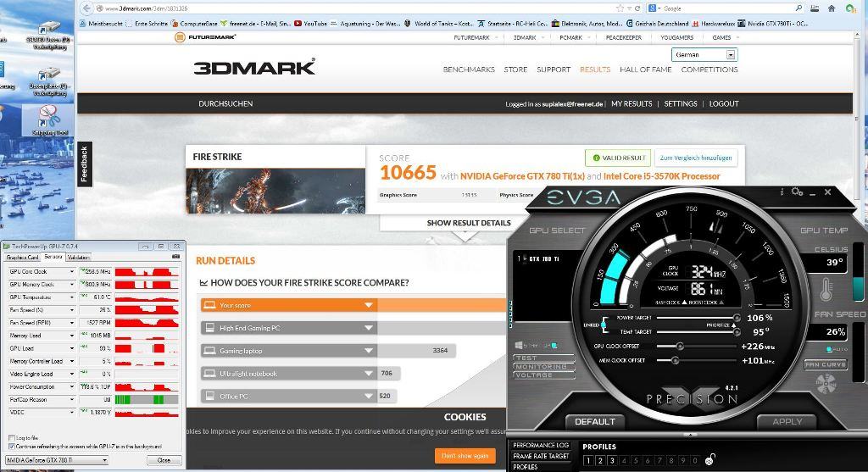Click the GPU-Z camera screenshot icon
868x472 pixels.
tap(176, 257)
